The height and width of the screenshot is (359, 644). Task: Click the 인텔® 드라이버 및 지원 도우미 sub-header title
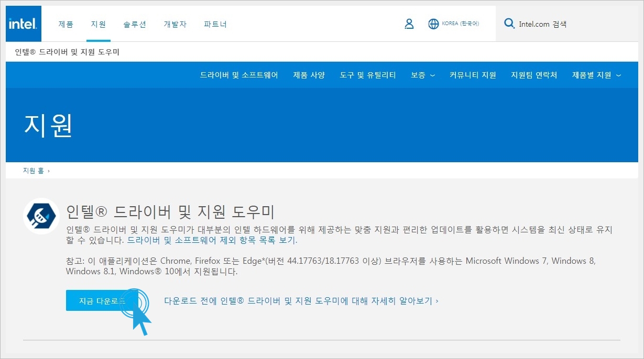point(67,52)
